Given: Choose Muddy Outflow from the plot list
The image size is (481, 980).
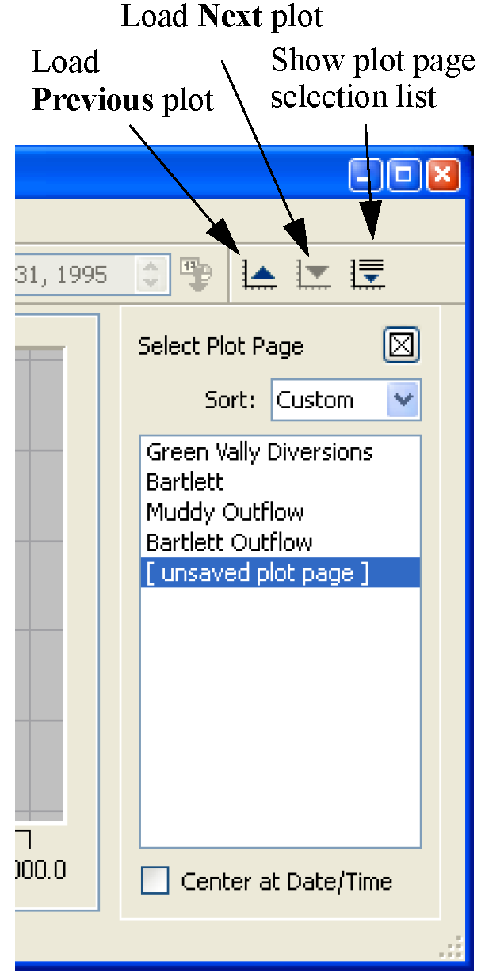Looking at the screenshot, I should tap(225, 512).
